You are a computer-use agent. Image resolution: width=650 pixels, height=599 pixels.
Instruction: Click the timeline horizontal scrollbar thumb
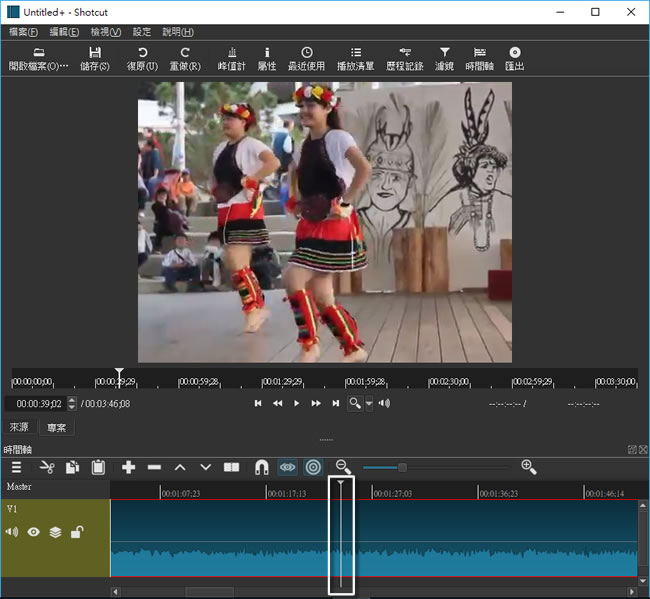tap(210, 592)
